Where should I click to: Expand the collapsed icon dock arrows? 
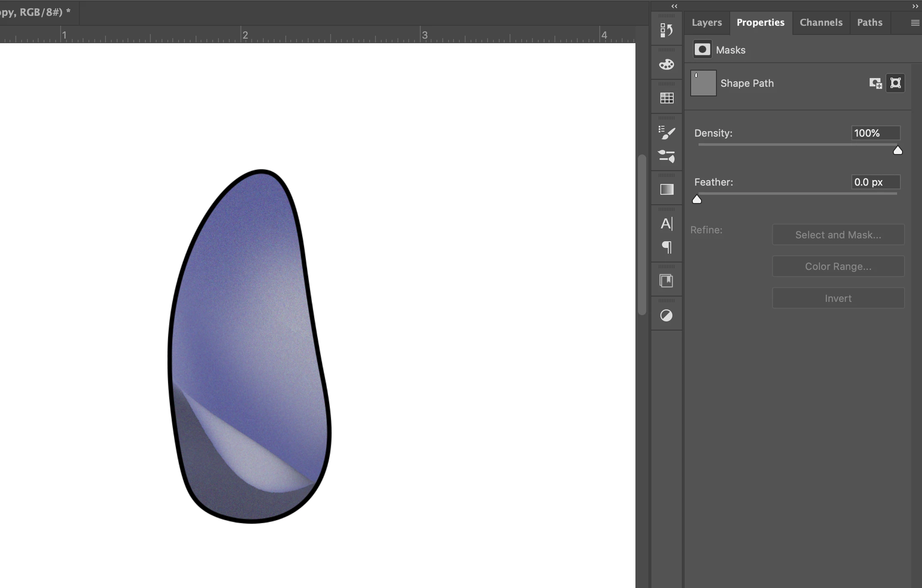tap(674, 6)
